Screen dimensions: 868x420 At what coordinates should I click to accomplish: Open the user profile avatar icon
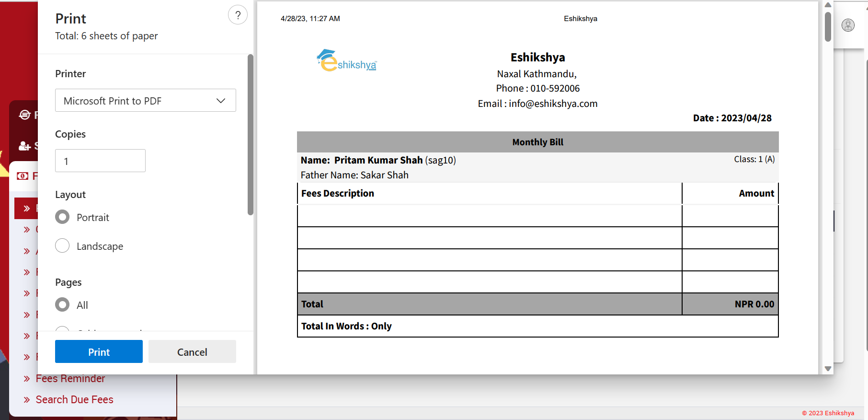point(848,25)
